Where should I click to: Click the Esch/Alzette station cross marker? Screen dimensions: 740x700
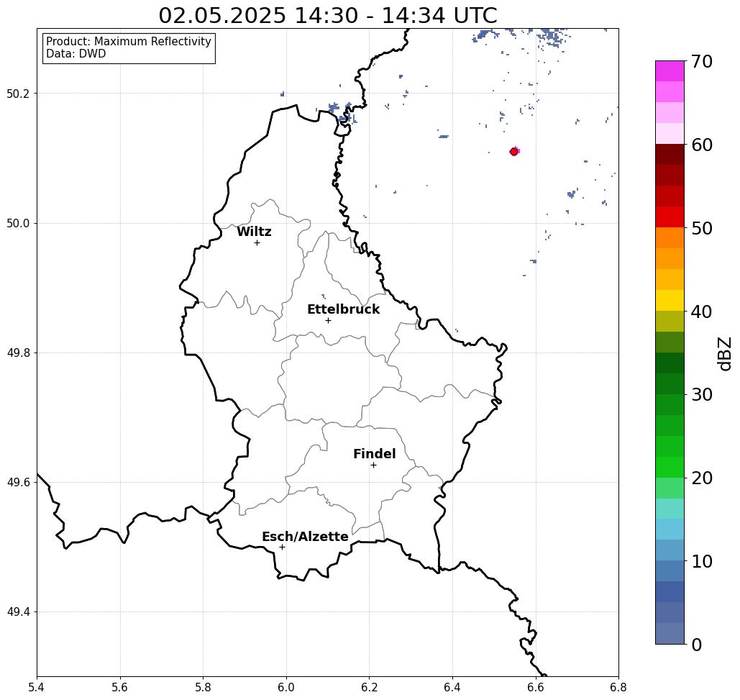tap(282, 547)
